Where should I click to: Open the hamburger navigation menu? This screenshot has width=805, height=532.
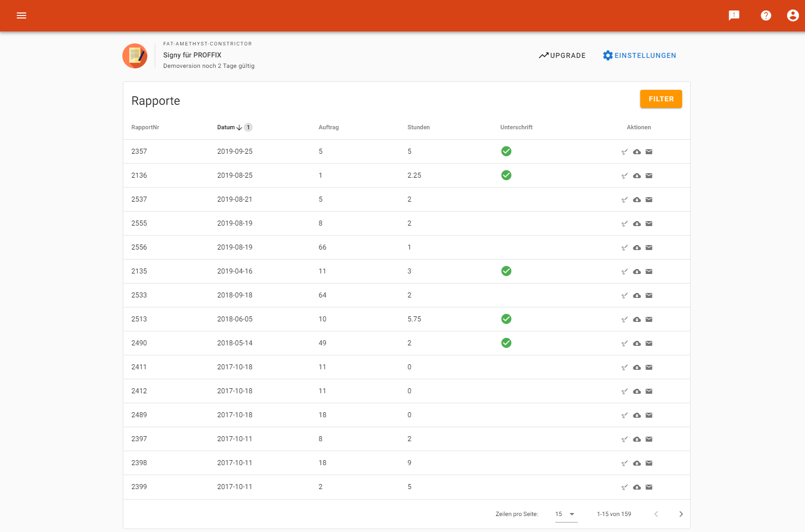point(21,15)
